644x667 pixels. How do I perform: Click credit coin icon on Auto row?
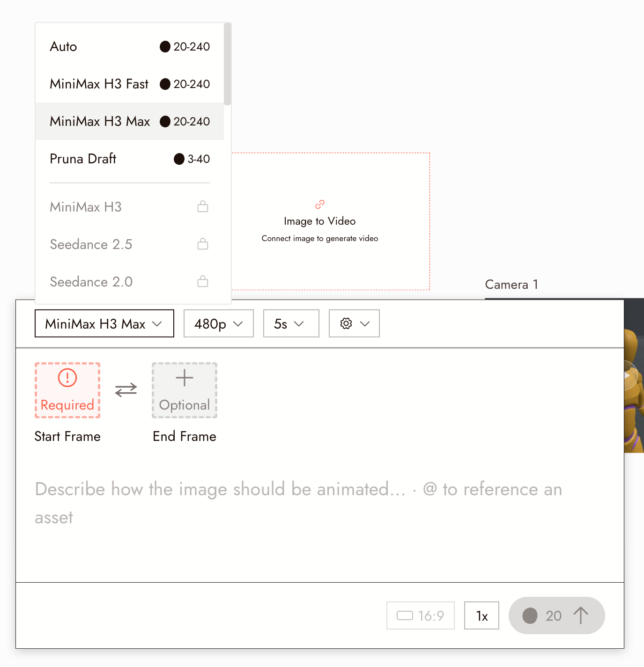[x=165, y=46]
